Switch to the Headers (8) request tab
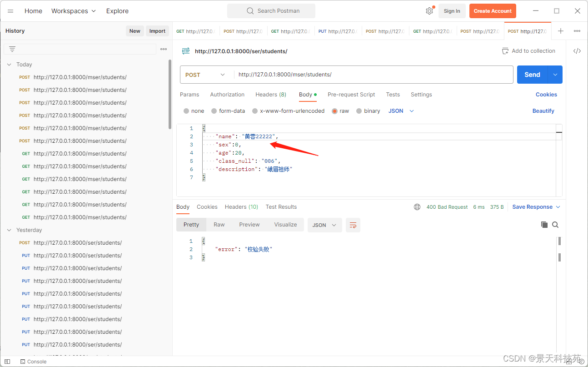This screenshot has width=588, height=367. coord(271,95)
